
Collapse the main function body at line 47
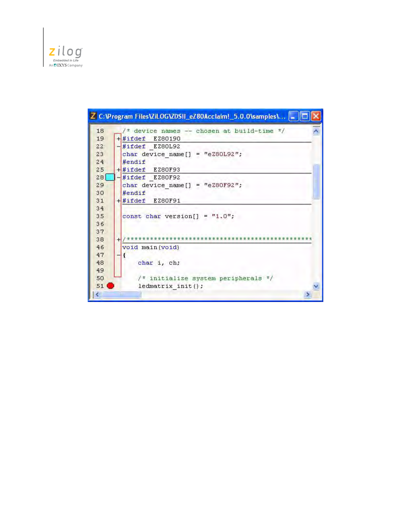tap(118, 255)
